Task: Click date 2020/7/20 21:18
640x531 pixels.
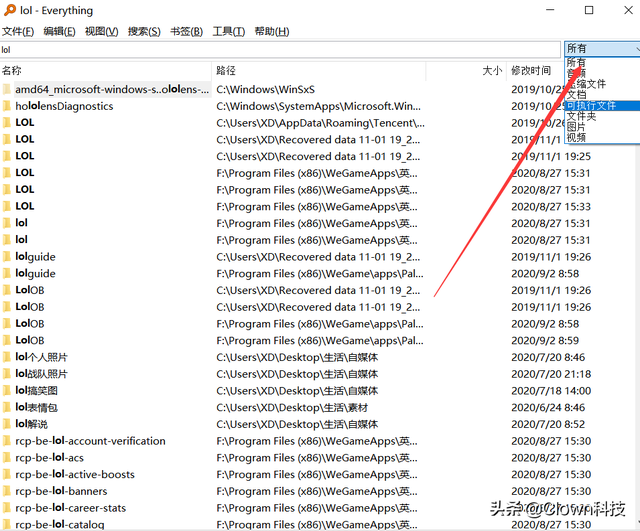Action: 551,374
